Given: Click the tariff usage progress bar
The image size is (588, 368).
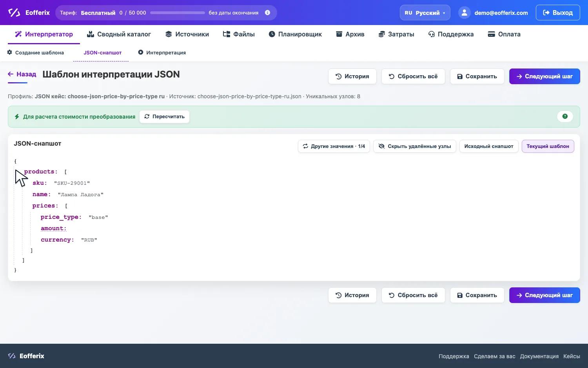Looking at the screenshot, I should pos(177,13).
